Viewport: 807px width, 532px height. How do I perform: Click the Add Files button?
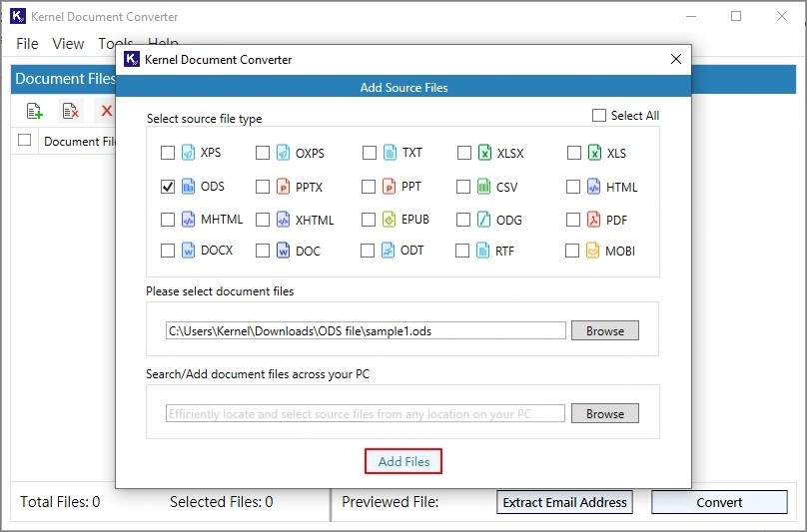pos(403,461)
